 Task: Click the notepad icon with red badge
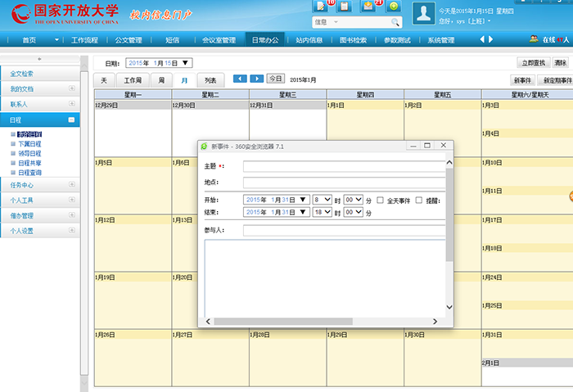point(322,6)
